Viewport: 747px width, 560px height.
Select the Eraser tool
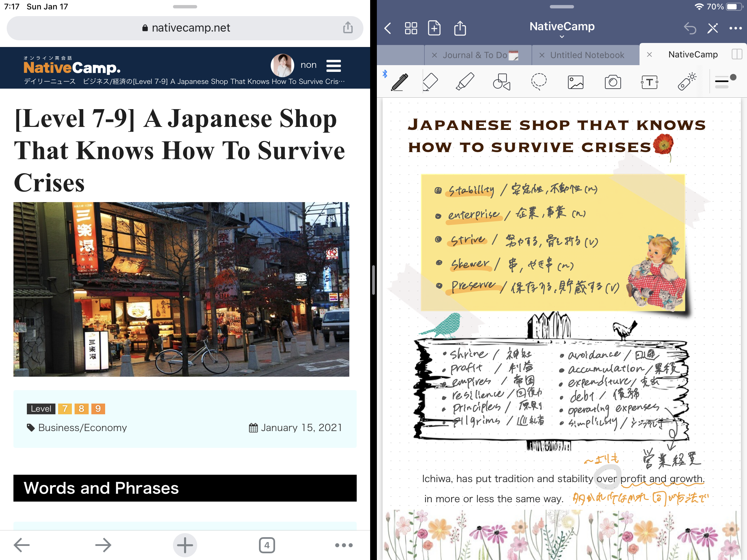coord(430,82)
